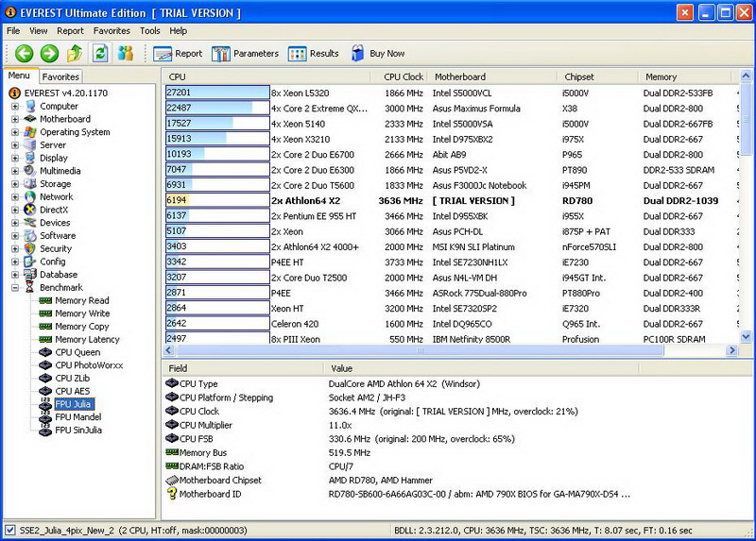Viewport: 756px width, 541px height.
Task: Select the CPU AES benchmark
Action: 73,391
